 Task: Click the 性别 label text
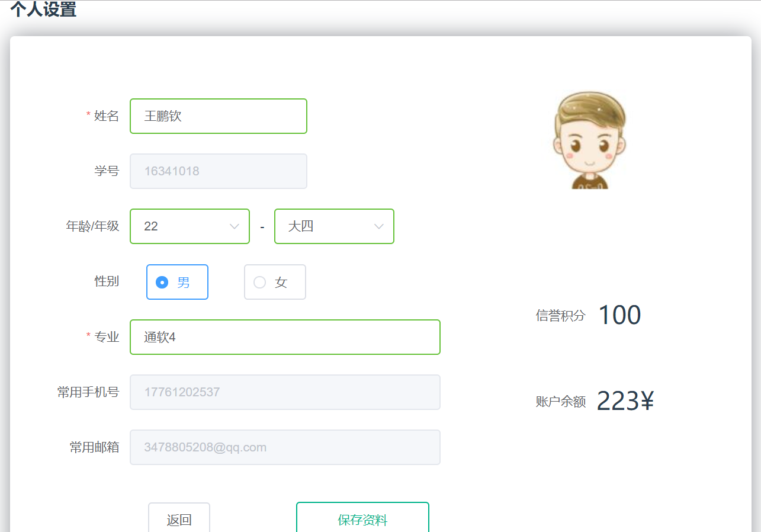(x=107, y=281)
